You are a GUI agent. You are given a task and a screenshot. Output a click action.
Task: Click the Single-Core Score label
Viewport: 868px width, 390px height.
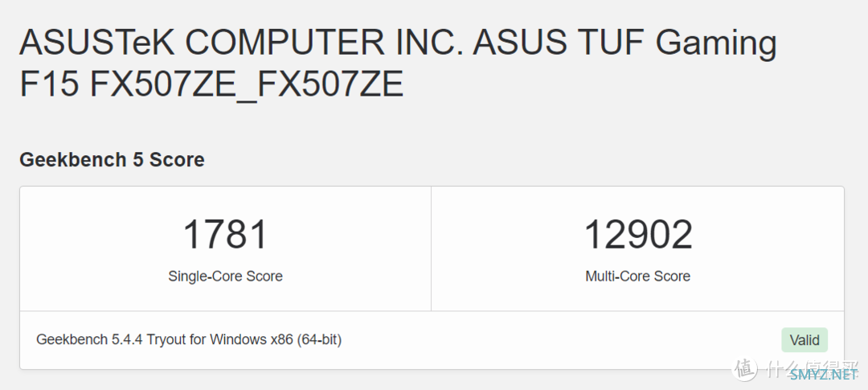tap(225, 277)
